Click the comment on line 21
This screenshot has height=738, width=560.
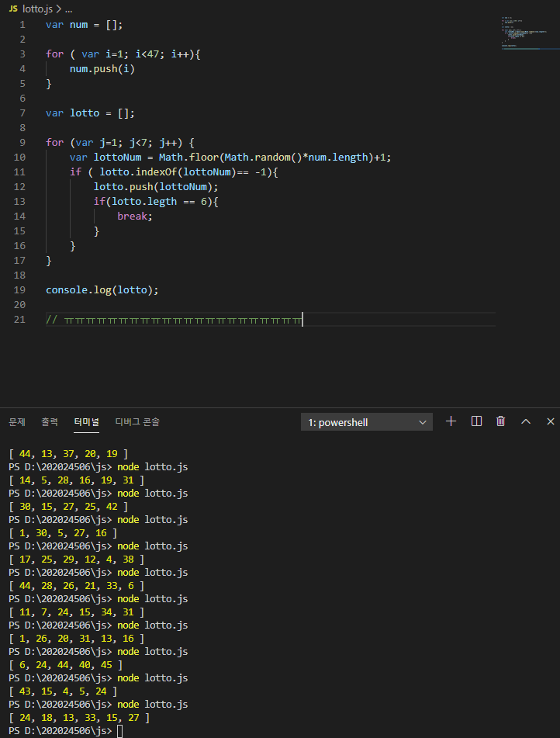tap(174, 320)
